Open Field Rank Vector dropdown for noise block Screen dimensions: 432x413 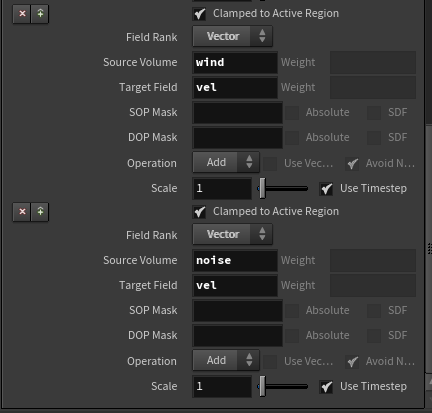click(232, 234)
